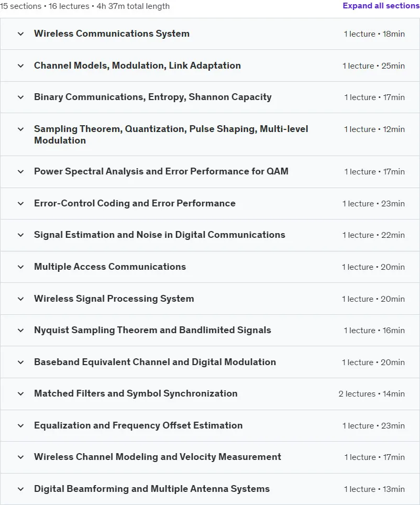Expand the Wireless Communications System section chevron
Image resolution: width=420 pixels, height=505 pixels.
pos(20,34)
